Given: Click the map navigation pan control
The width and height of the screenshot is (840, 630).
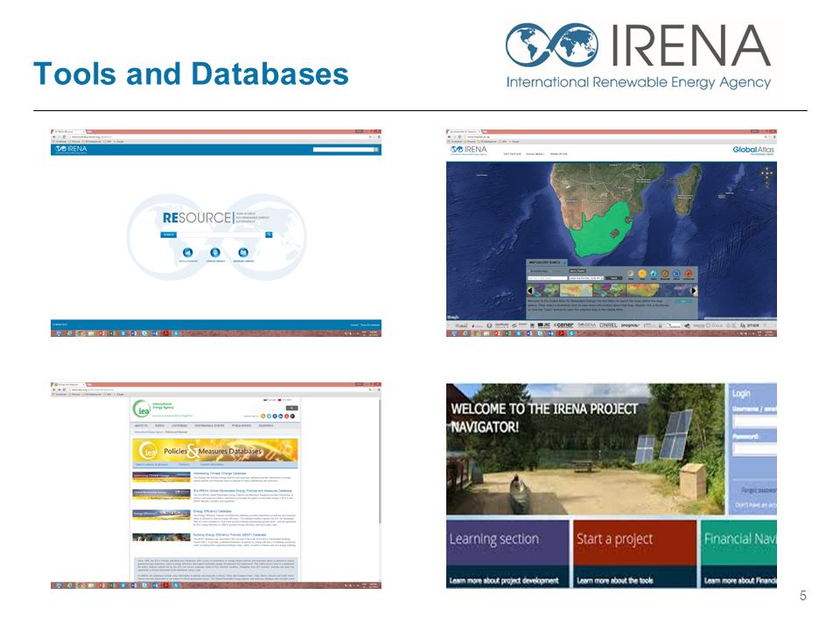Looking at the screenshot, I should pos(767,172).
